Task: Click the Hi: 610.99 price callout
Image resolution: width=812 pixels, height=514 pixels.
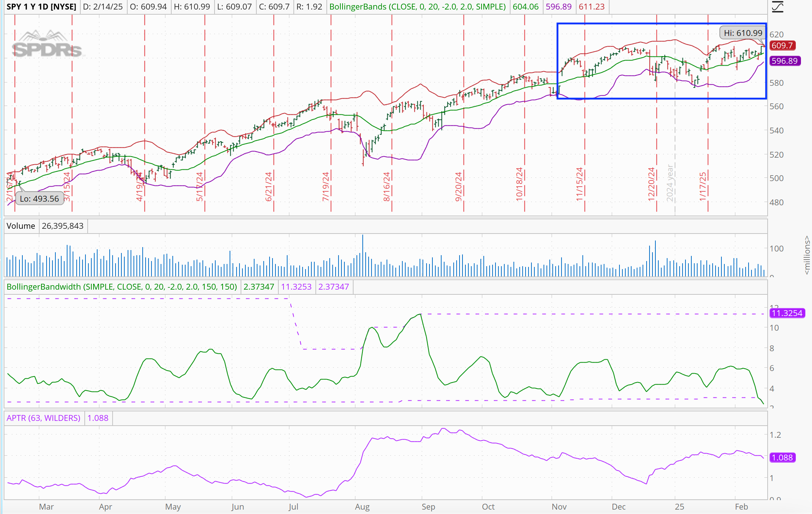Action: coord(743,33)
